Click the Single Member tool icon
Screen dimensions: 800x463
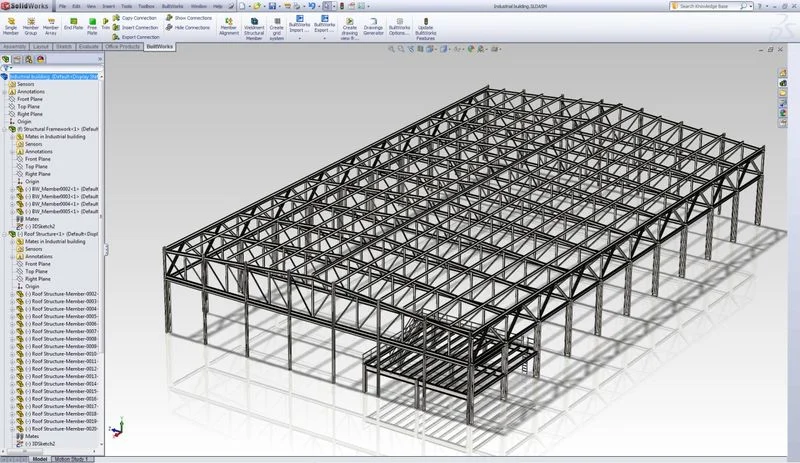[x=12, y=24]
